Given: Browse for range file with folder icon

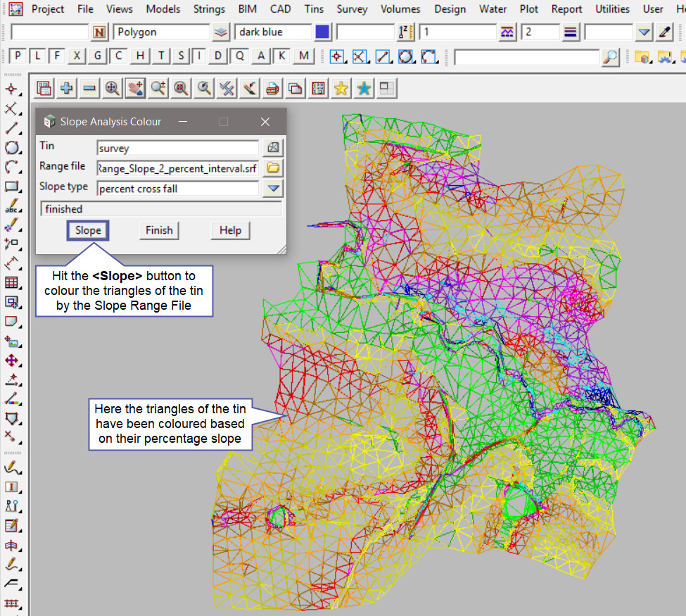Looking at the screenshot, I should 273,168.
